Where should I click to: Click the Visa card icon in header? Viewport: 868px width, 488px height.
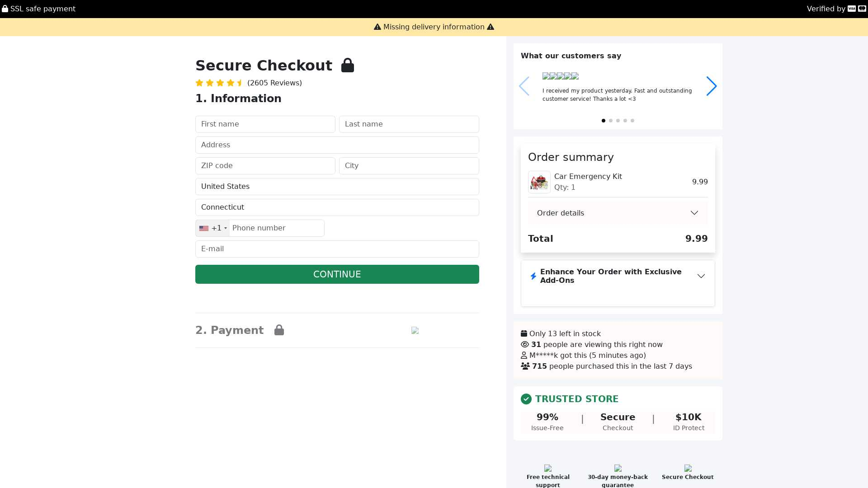852,9
